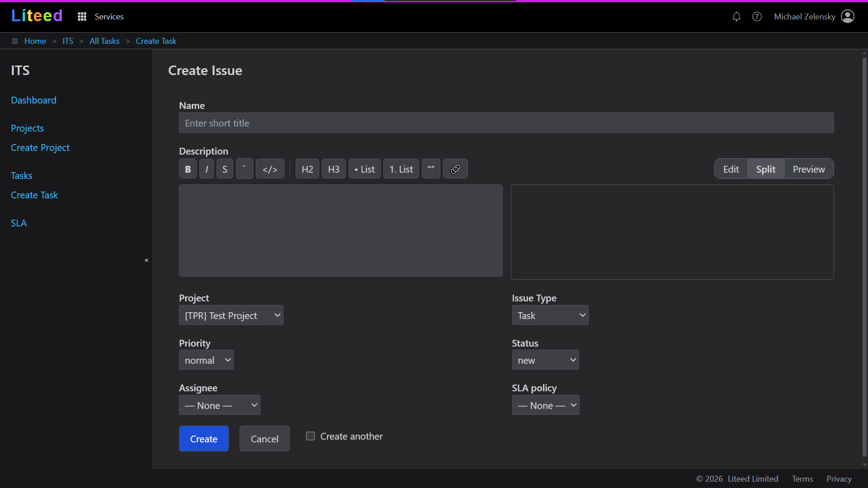The height and width of the screenshot is (488, 868).
Task: Open the Project dropdown
Action: [231, 315]
